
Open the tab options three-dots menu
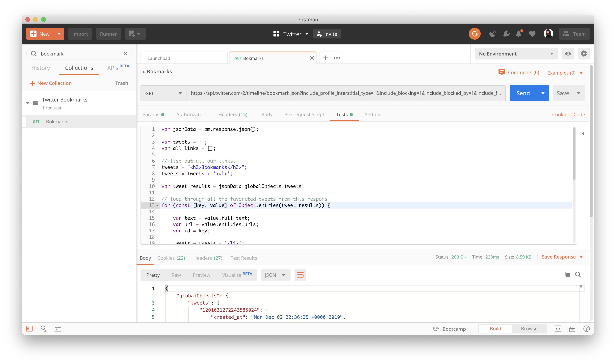point(337,58)
